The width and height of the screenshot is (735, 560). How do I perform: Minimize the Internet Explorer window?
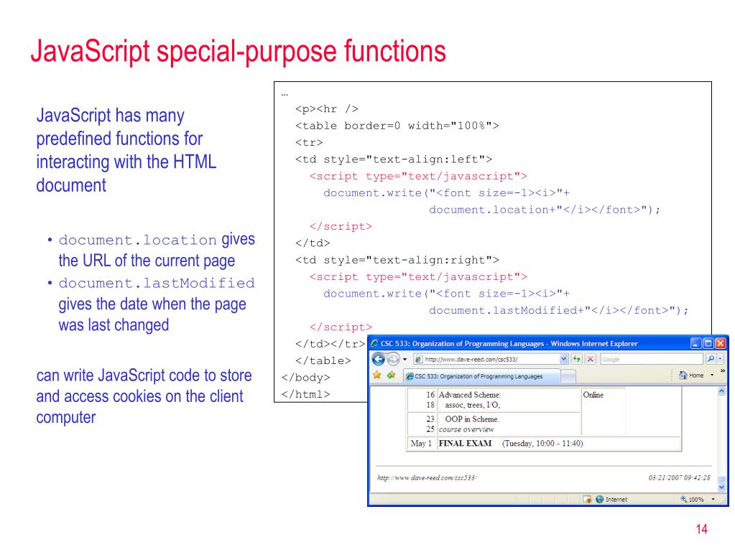(696, 343)
